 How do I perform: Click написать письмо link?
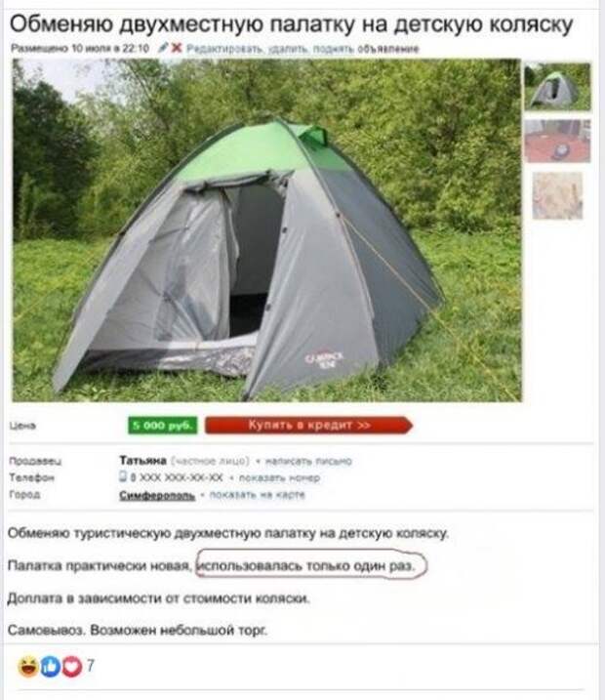(308, 461)
